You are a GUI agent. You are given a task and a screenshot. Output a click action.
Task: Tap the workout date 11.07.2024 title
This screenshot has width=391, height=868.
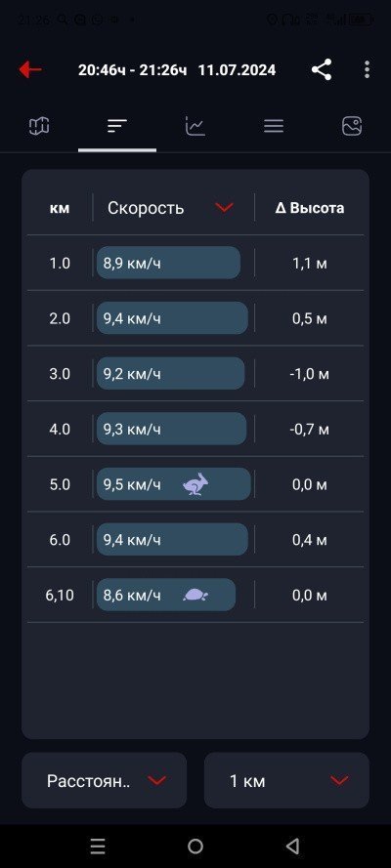point(237,70)
